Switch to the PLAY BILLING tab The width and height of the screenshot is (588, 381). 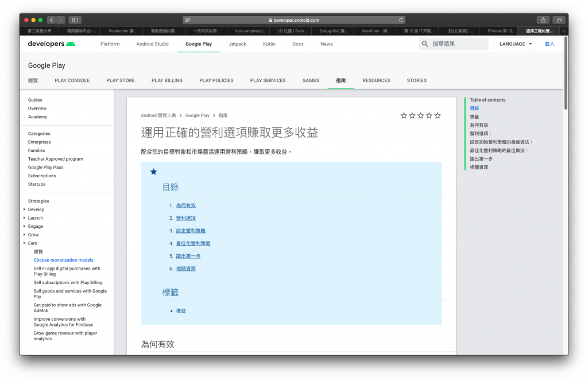click(167, 80)
